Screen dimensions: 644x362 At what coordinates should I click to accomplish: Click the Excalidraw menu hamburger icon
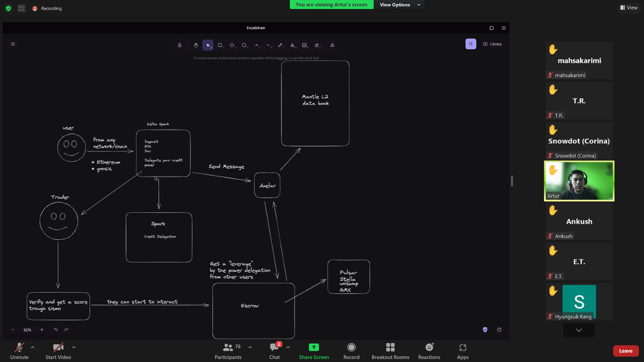coord(13,44)
